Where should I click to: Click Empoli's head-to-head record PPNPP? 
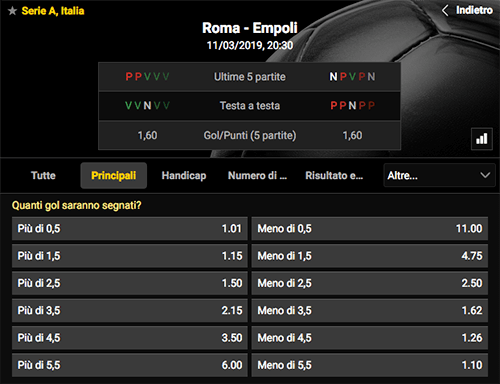pos(352,106)
